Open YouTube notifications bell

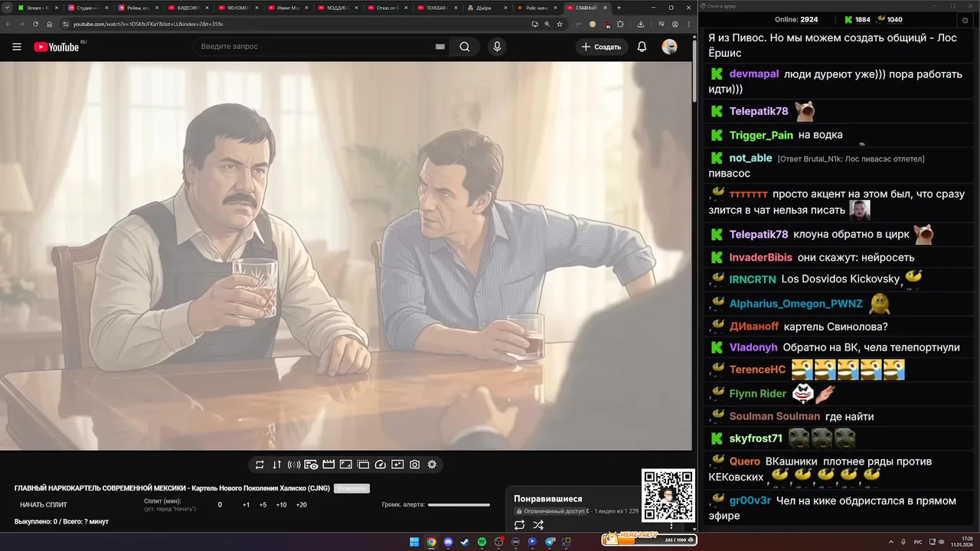[x=642, y=47]
